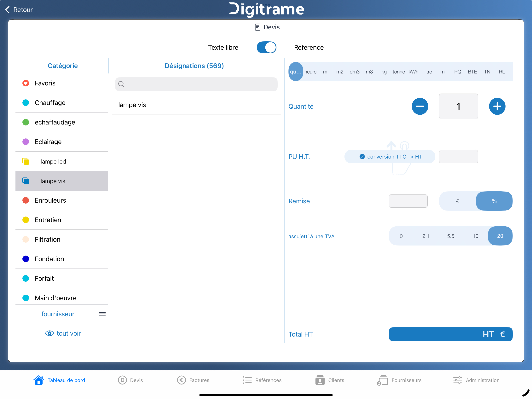This screenshot has width=532, height=399.
Task: Open the Chauffage category
Action: click(x=61, y=103)
